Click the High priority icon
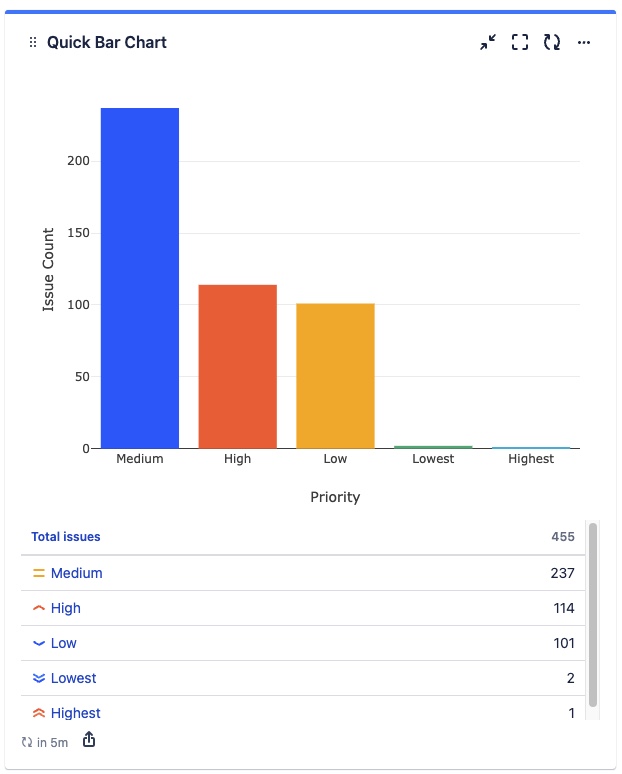622x774 pixels. tap(39, 608)
